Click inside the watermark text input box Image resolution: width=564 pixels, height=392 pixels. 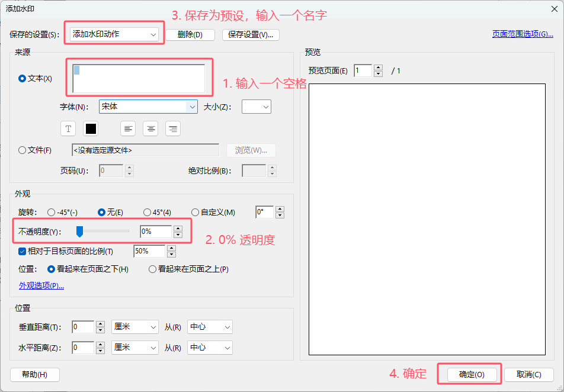coord(139,78)
